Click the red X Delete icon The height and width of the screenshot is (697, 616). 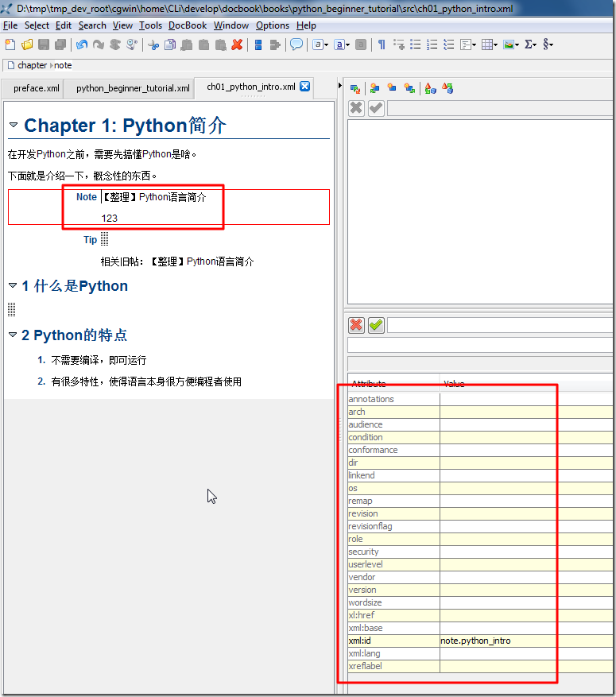point(237,45)
